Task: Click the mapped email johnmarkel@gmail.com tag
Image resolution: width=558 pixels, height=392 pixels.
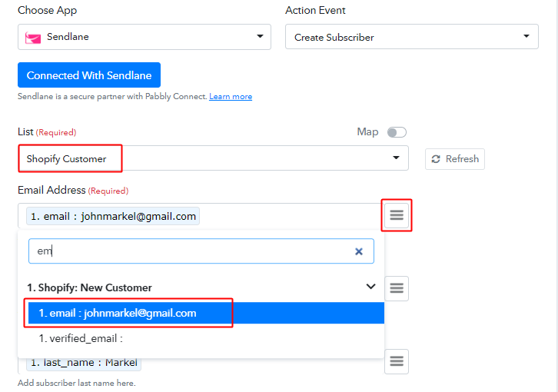Action: tap(113, 216)
